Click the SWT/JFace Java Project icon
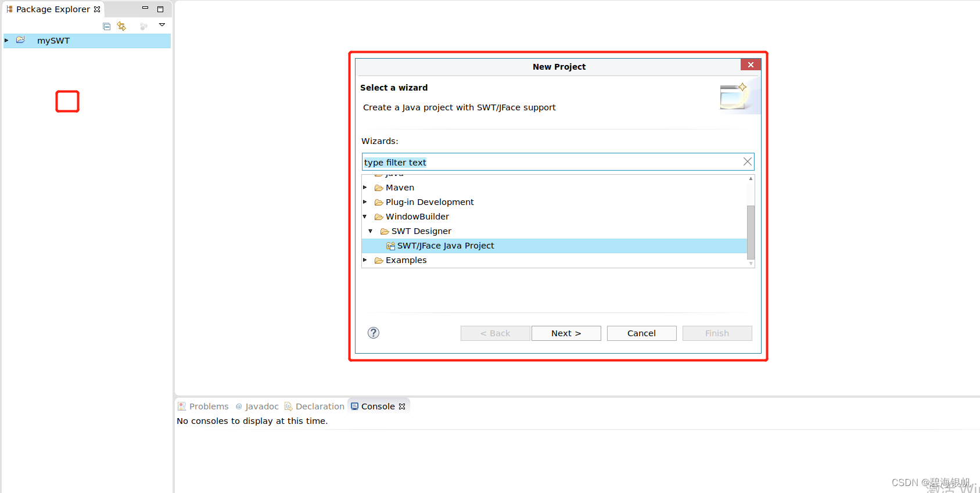 [390, 246]
